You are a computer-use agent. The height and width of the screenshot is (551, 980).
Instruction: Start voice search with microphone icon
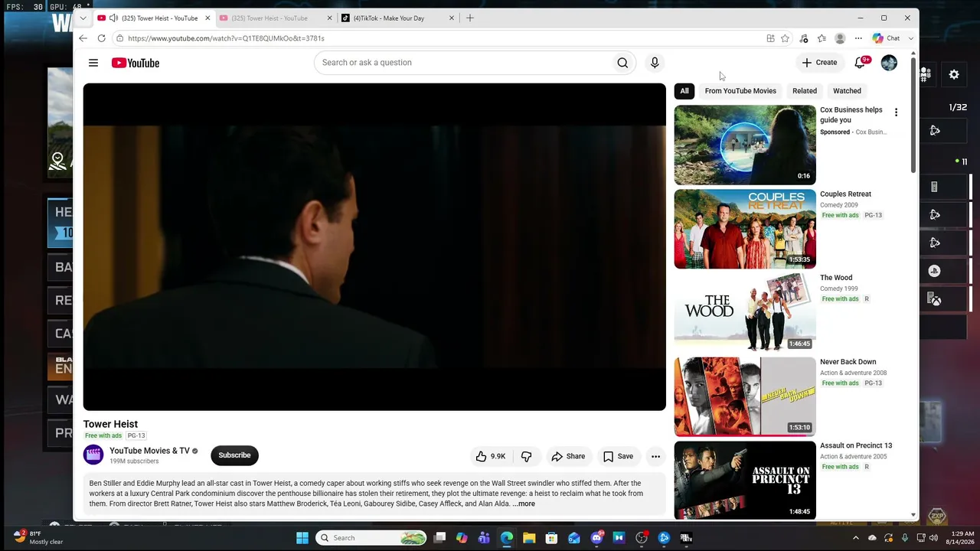pos(655,63)
